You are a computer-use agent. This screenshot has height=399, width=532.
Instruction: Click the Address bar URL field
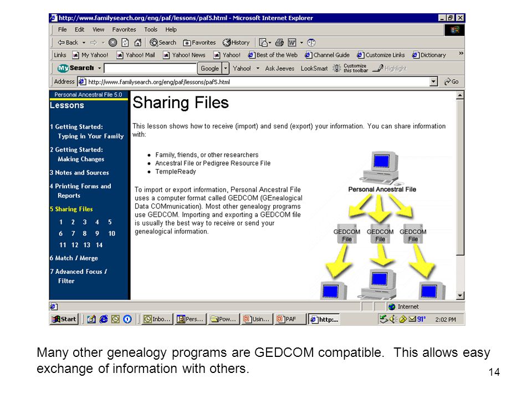click(x=254, y=82)
